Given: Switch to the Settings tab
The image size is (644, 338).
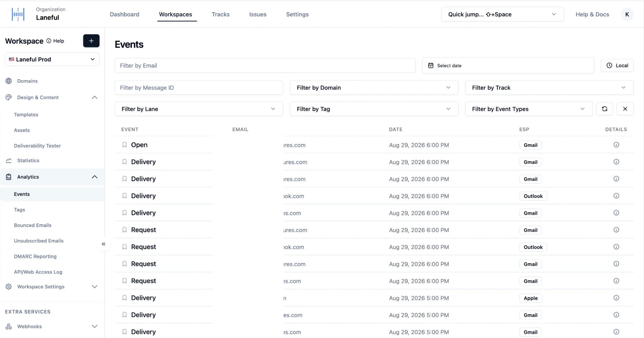Looking at the screenshot, I should click(x=297, y=14).
